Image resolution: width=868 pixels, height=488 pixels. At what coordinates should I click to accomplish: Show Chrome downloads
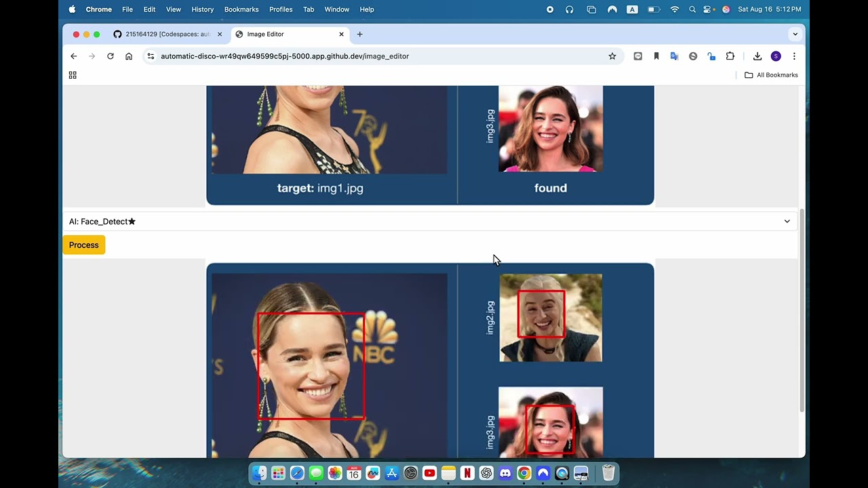757,56
